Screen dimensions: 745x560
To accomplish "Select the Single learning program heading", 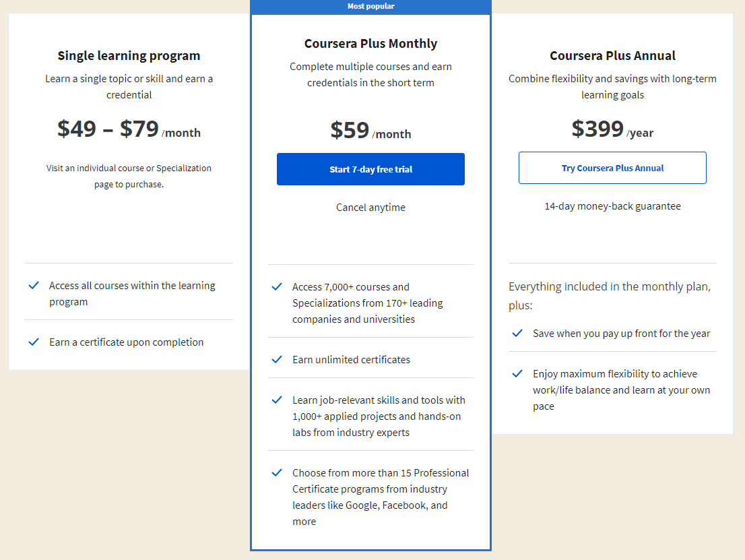I will point(129,56).
